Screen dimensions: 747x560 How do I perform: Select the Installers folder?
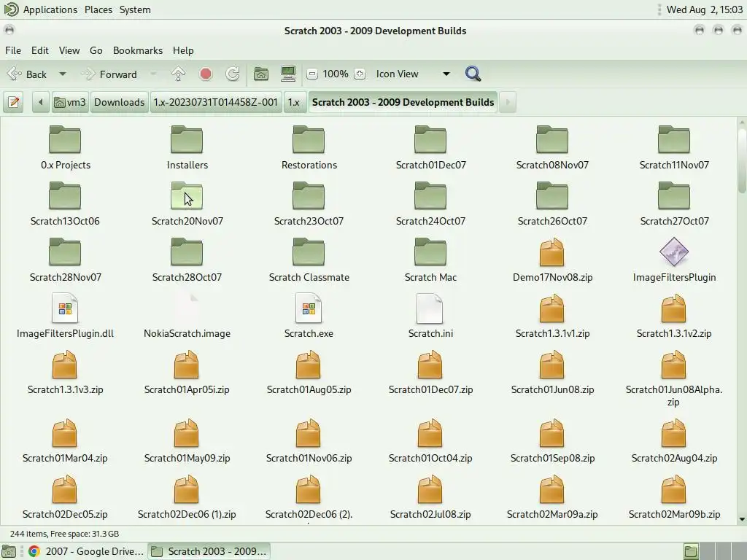[x=187, y=147]
